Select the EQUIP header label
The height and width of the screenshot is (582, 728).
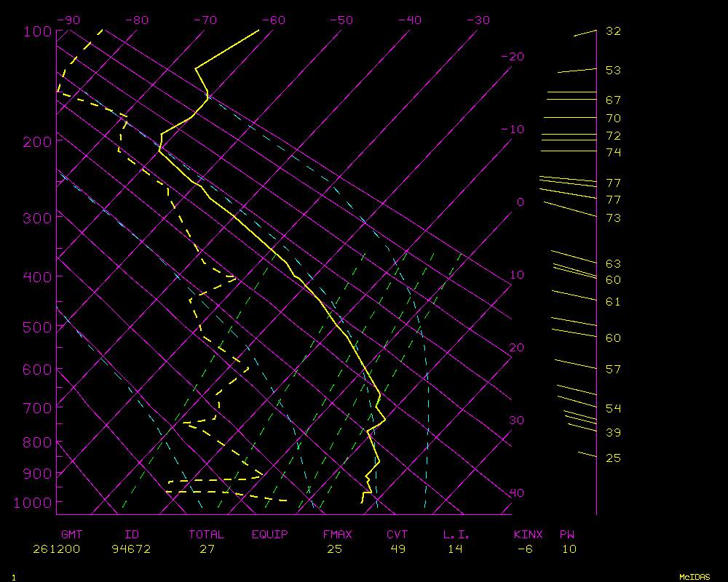click(270, 535)
